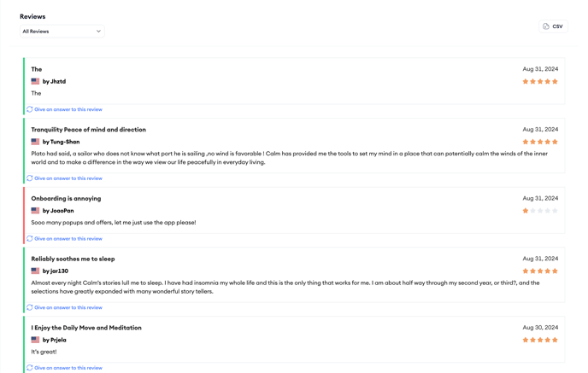Click the chevron arrow in All Reviews selector
The width and height of the screenshot is (588, 373).
click(x=98, y=32)
